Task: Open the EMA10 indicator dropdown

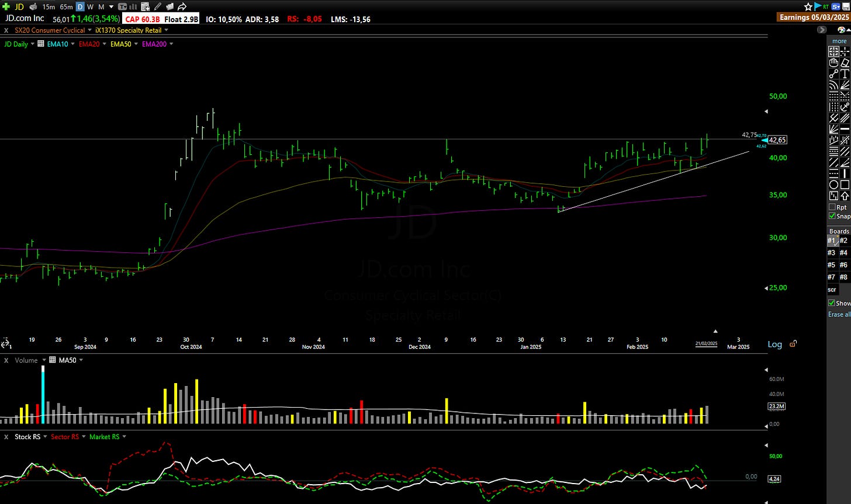Action: point(72,44)
